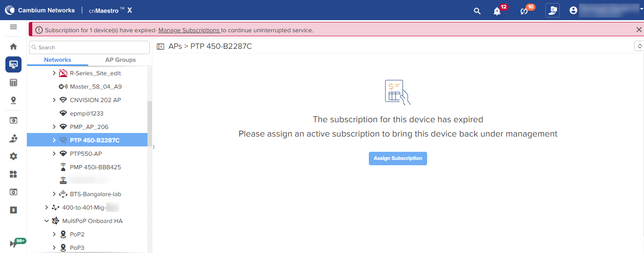The height and width of the screenshot is (253, 644).
Task: Click the Assign Subscription button
Action: point(398,159)
